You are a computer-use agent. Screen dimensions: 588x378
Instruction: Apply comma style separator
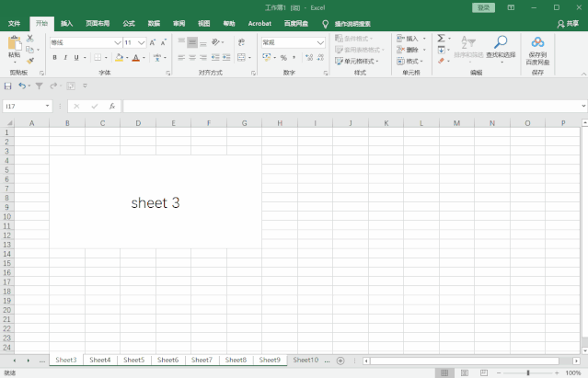tap(294, 57)
